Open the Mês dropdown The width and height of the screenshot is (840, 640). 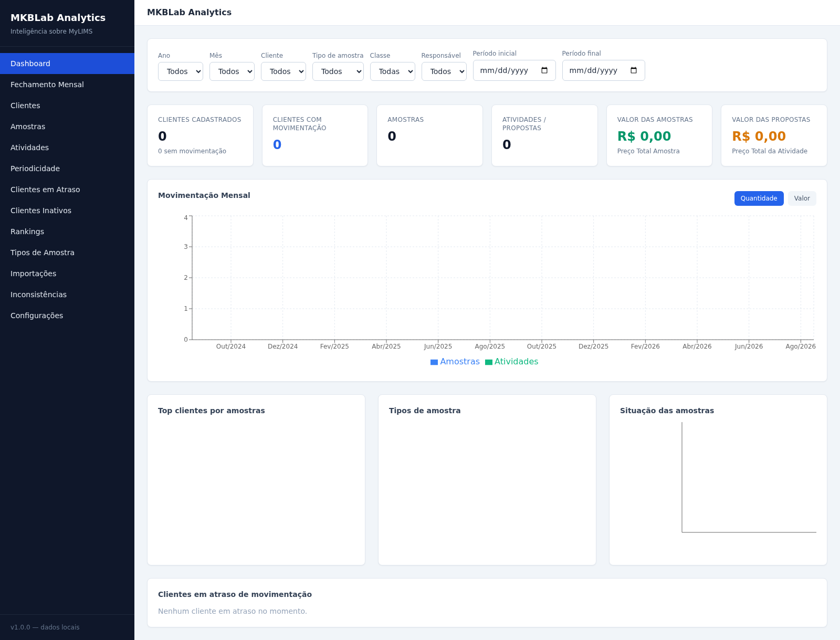point(232,71)
